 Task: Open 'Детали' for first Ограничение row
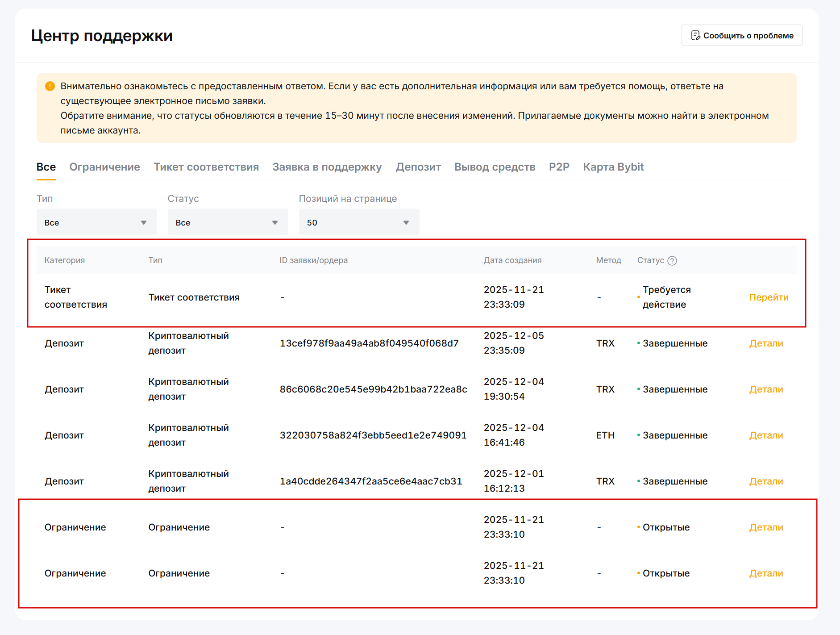[766, 527]
